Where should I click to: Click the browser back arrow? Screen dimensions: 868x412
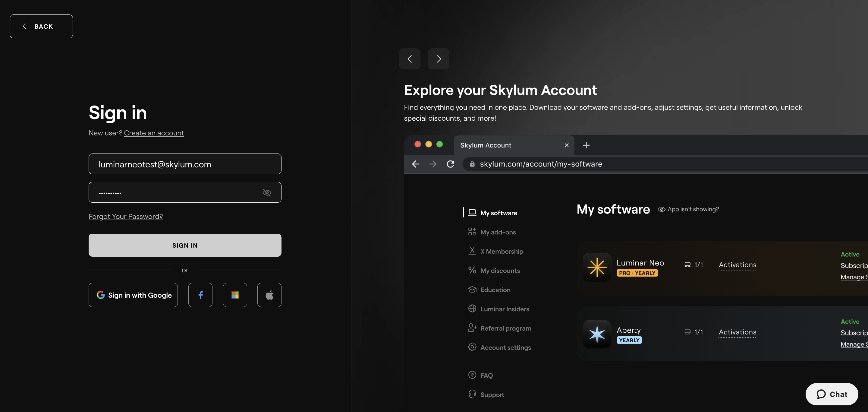tap(416, 164)
